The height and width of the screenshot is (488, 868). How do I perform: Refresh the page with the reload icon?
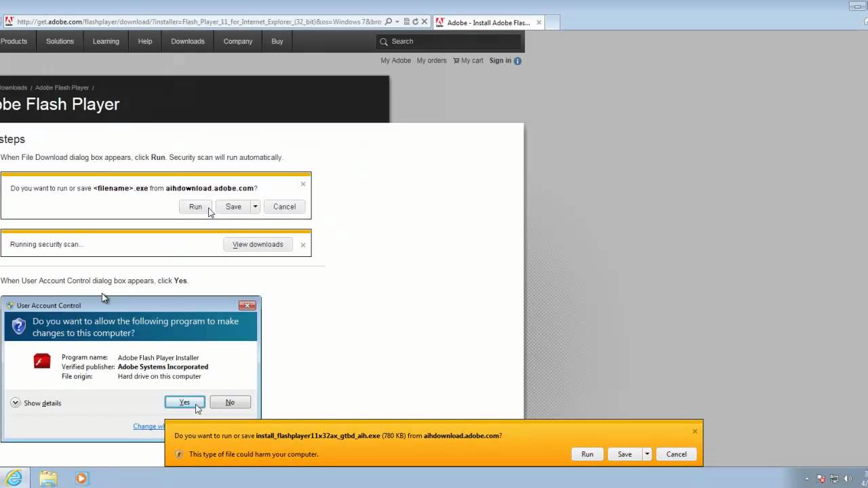pos(415,22)
